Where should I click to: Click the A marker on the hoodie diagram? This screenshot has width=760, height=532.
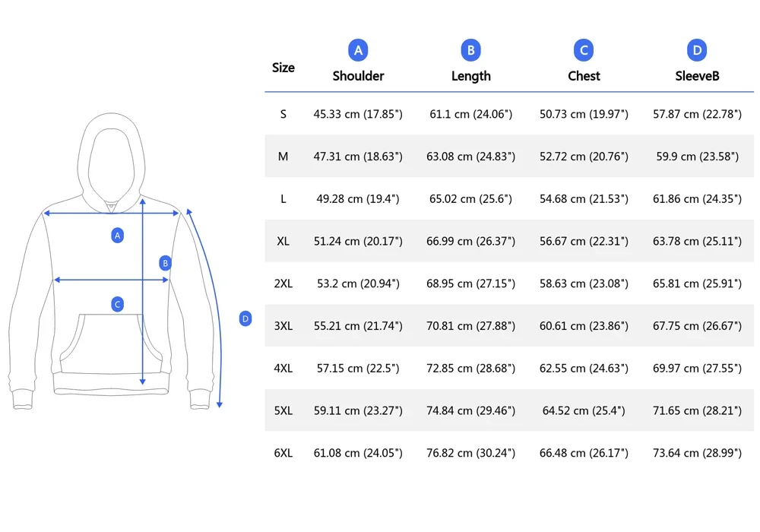click(x=117, y=236)
